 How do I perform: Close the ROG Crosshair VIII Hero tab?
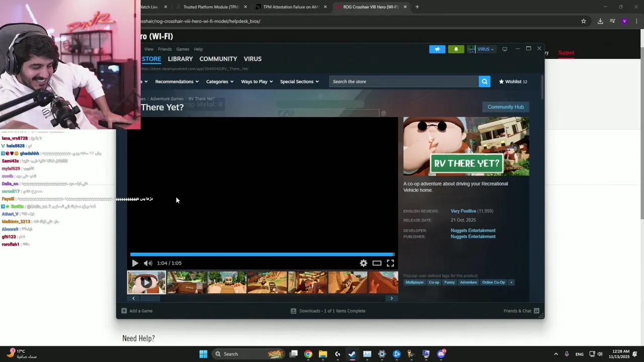[x=405, y=7]
